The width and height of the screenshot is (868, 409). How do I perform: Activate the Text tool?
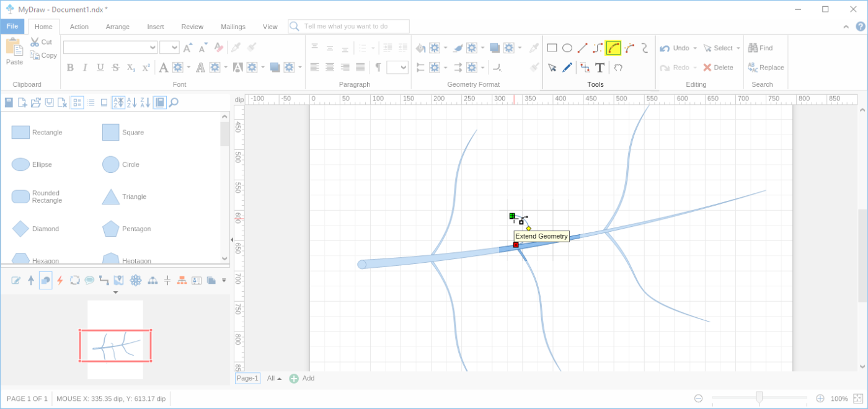point(600,68)
